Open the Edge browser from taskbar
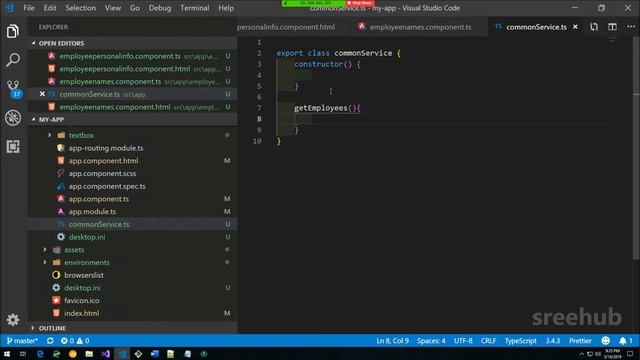This screenshot has width=640, height=360. pyautogui.click(x=40, y=354)
